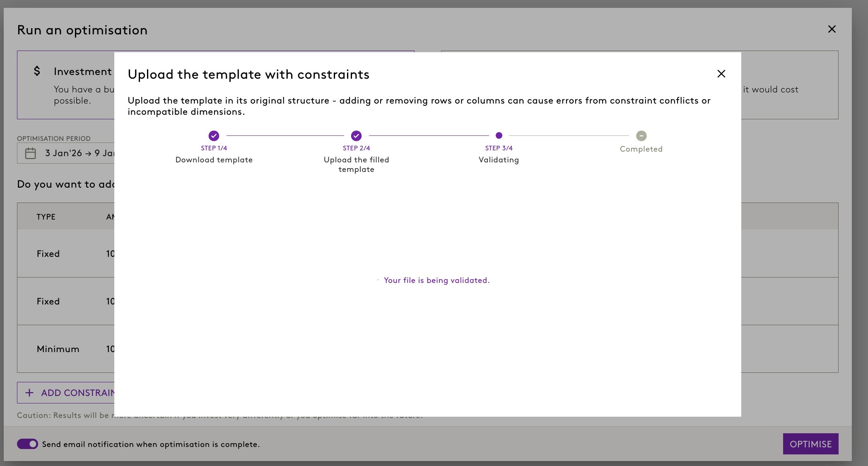The width and height of the screenshot is (868, 466).
Task: Click the Send email notification label text
Action: (x=151, y=444)
